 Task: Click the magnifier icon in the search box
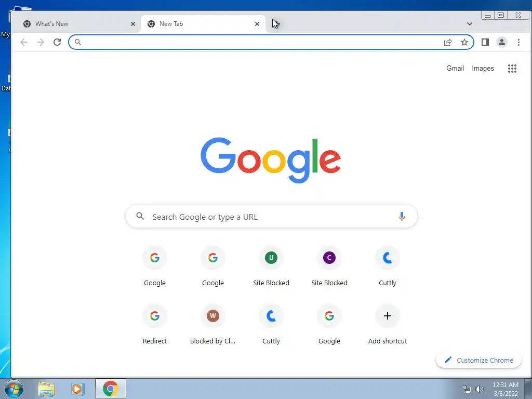pos(140,216)
